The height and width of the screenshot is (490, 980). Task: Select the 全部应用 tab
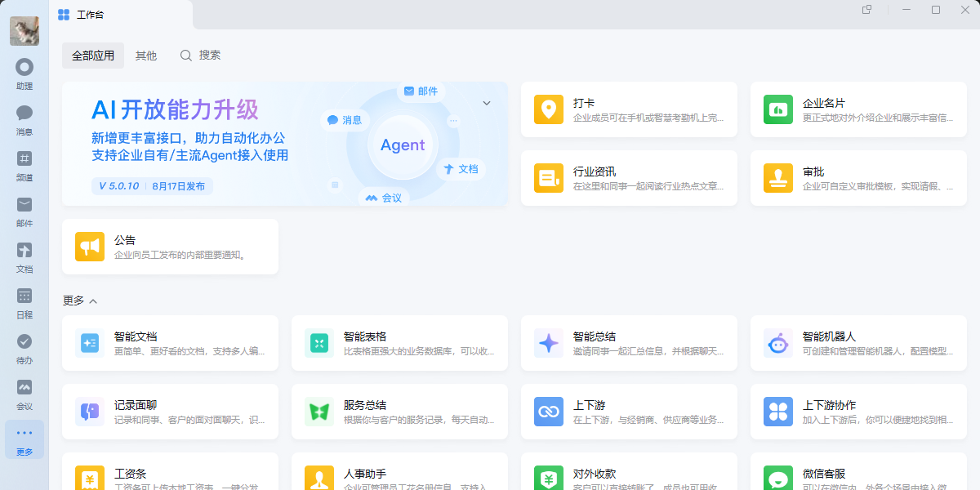coord(93,56)
